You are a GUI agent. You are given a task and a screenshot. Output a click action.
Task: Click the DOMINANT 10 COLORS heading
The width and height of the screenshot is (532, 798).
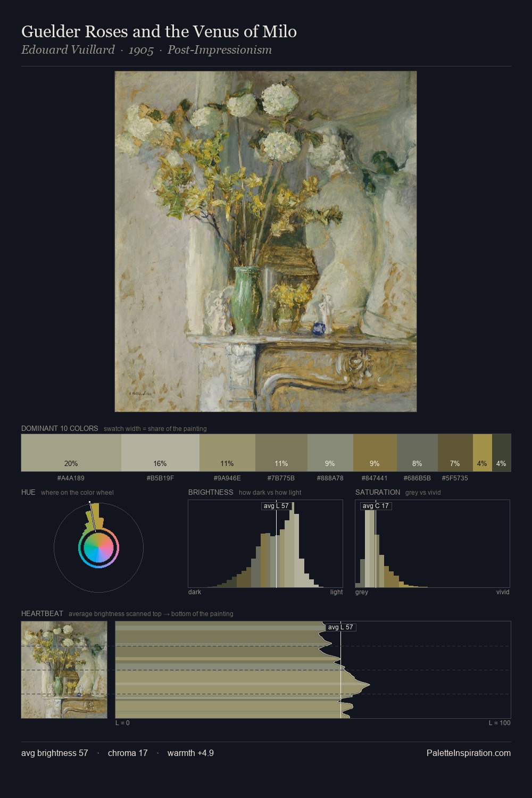pyautogui.click(x=60, y=428)
